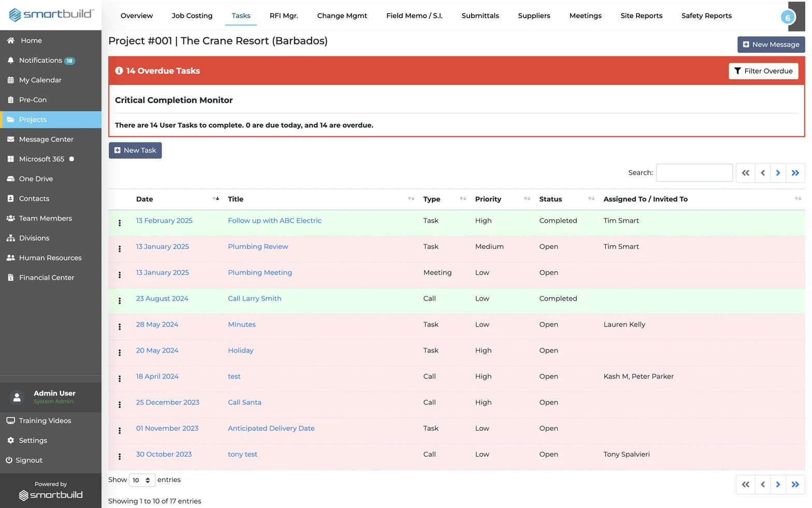Viewport: 812px width, 508px height.
Task: Click the Human Resources icon
Action: (10, 258)
